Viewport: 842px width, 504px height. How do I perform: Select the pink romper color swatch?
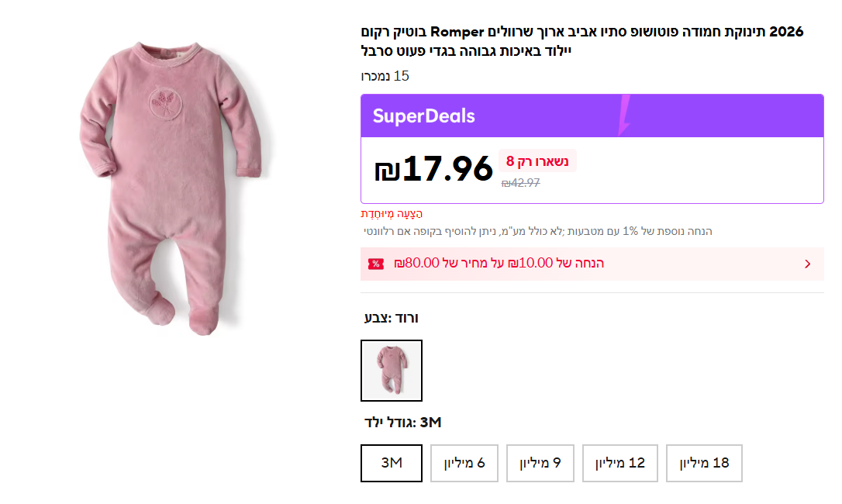click(392, 371)
